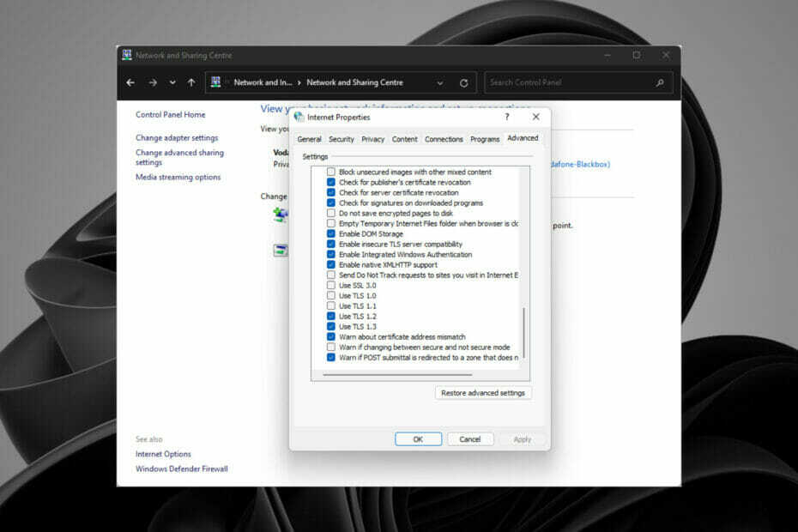This screenshot has height=532, width=798.
Task: Enable Send Do Not Track requests checkbox
Action: 331,275
